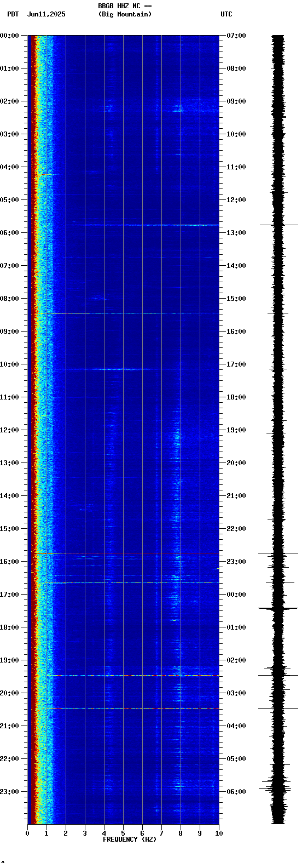Click the red broadband streak near 20:30 PDT

pyautogui.click(x=133, y=708)
